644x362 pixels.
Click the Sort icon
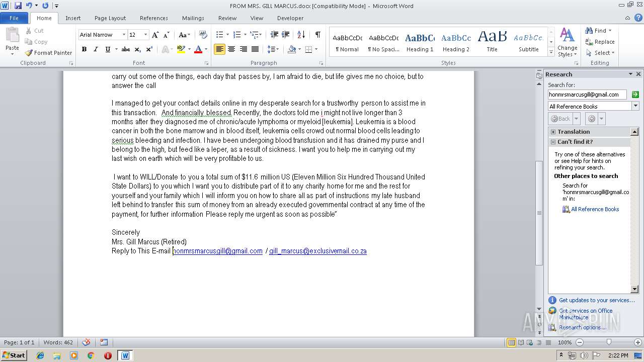point(301,35)
